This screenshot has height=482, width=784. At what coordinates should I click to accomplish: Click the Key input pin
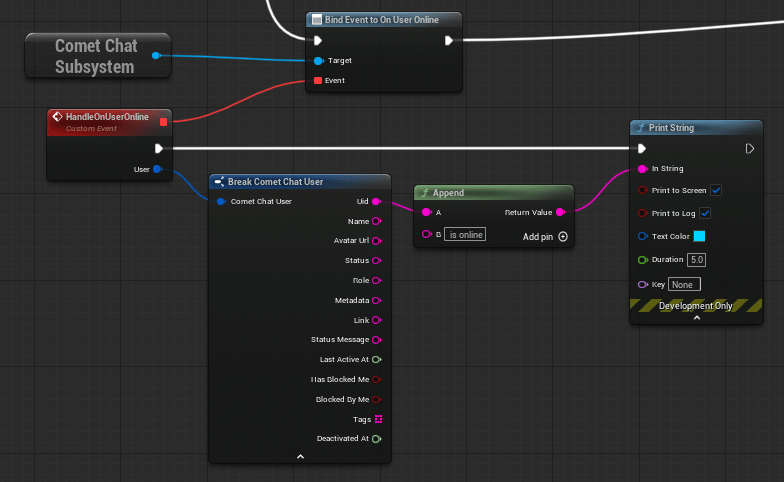pyautogui.click(x=643, y=284)
